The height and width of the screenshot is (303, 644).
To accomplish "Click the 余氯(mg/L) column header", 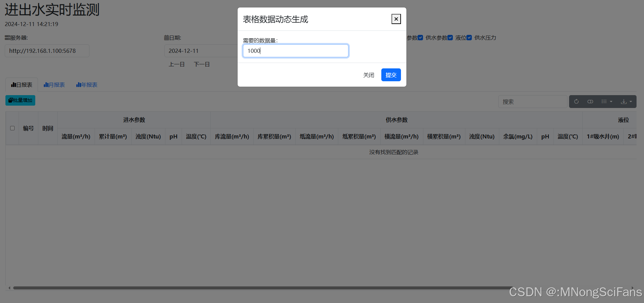I will [518, 136].
